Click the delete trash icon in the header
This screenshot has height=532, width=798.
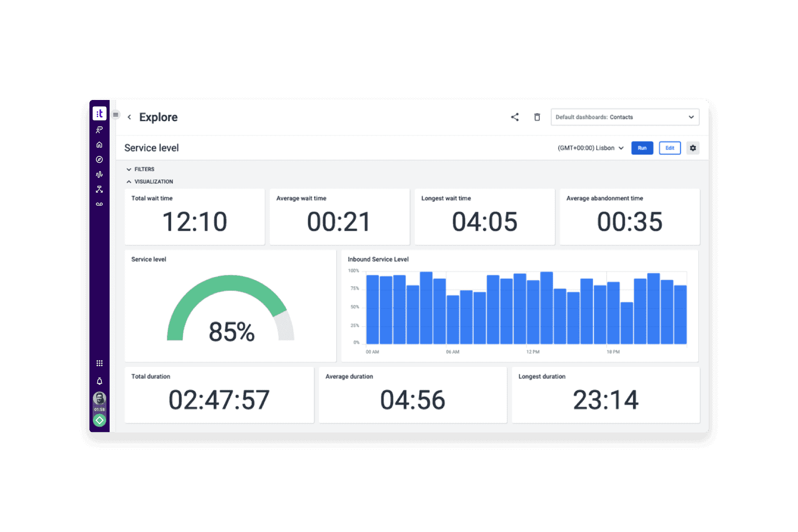(537, 117)
